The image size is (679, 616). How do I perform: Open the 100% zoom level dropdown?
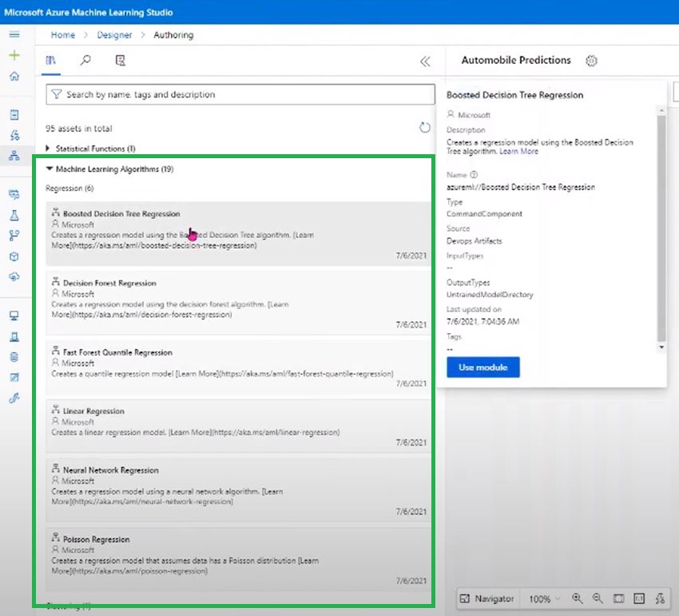tap(544, 599)
